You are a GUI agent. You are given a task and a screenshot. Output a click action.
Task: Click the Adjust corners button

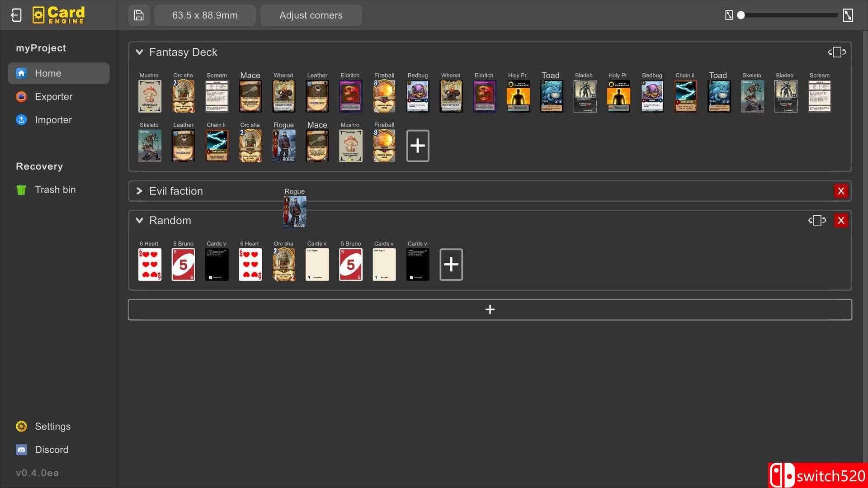pyautogui.click(x=311, y=15)
